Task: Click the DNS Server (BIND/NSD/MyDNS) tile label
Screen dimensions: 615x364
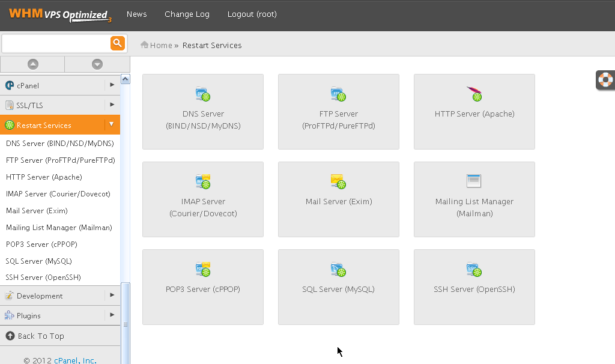Action: pyautogui.click(x=203, y=120)
